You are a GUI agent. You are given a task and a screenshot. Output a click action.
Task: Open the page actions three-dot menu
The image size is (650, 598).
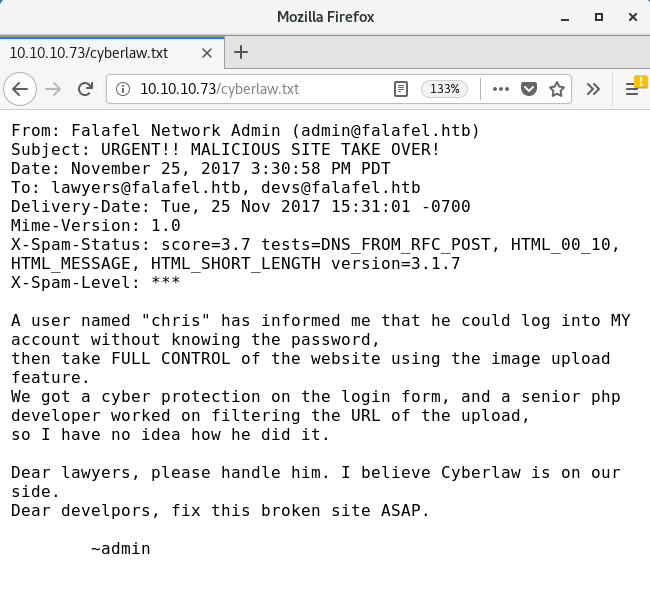point(502,89)
